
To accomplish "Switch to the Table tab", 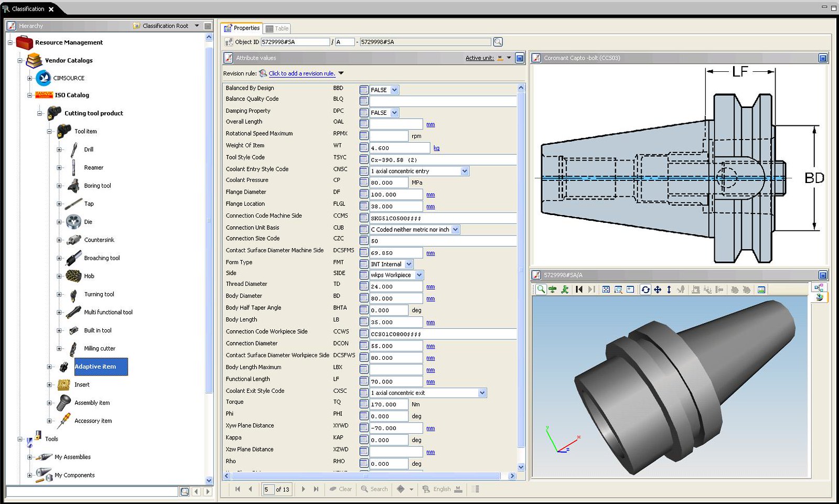I will coord(277,28).
